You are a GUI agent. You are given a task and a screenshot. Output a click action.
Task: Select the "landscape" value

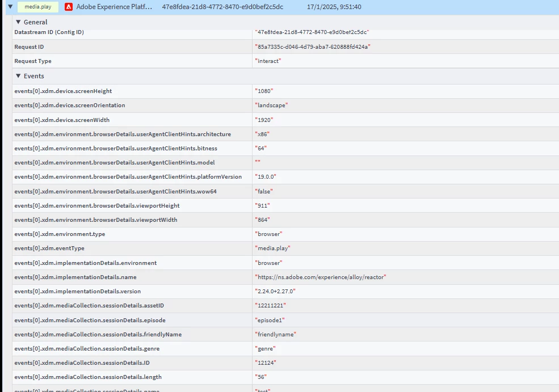click(x=271, y=105)
